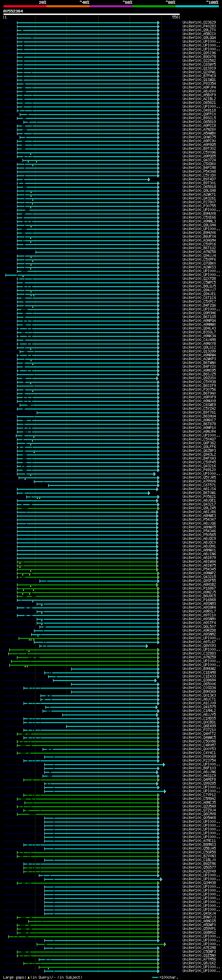Screen dimensions: 222x980
Task: Select hit label UniRef100_A2IBL2
Action: [x=199, y=99]
